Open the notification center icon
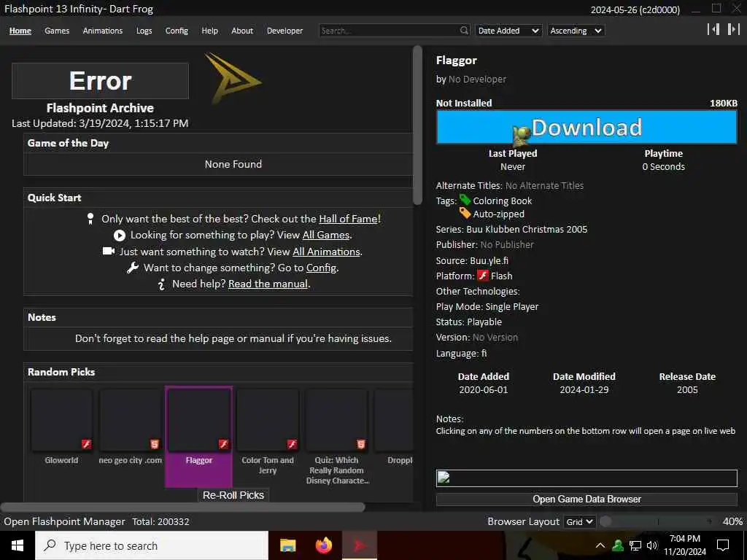The width and height of the screenshot is (747, 560). 723,545
